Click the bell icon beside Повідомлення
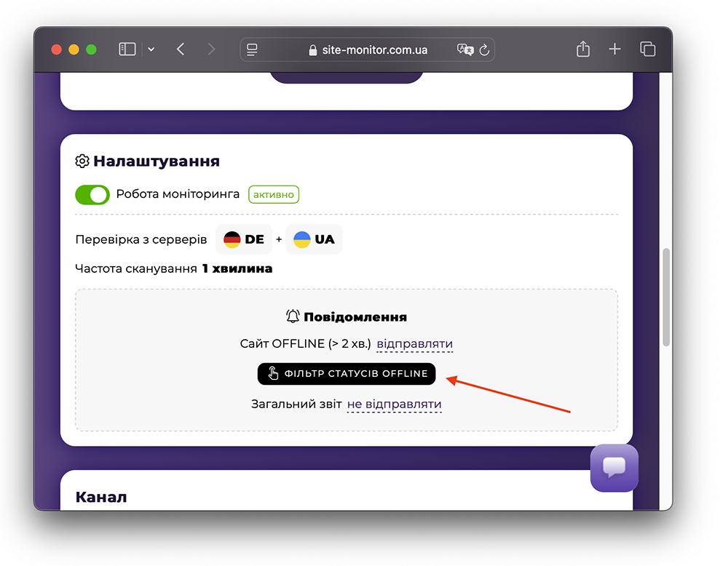 tap(293, 316)
